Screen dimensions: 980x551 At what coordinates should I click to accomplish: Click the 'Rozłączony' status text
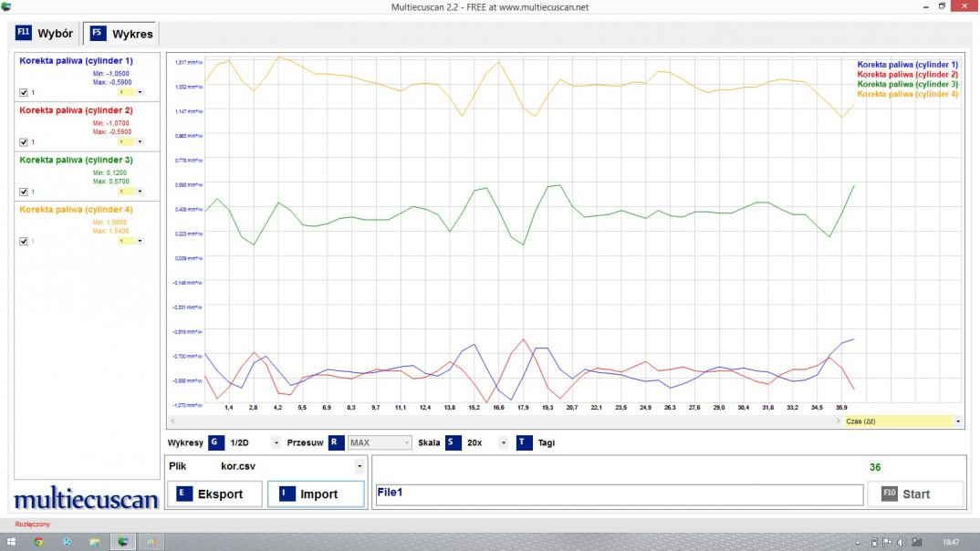pos(33,525)
